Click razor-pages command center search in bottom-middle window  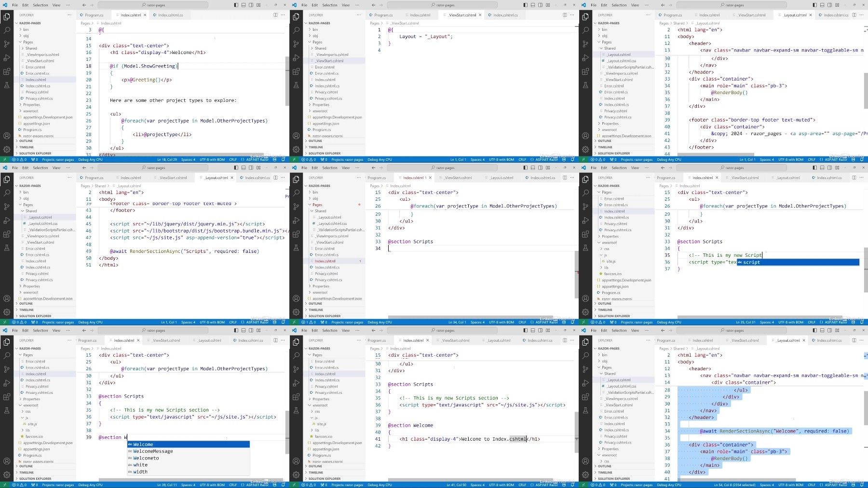(x=443, y=330)
